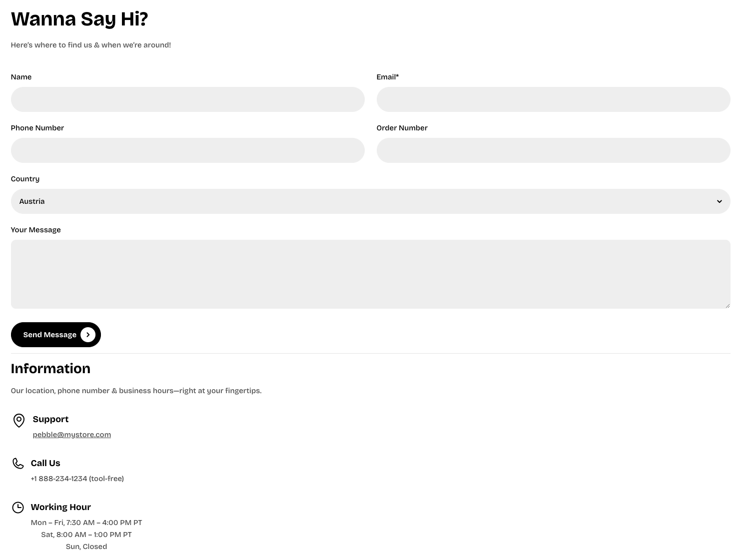Click the Country field label

(x=25, y=179)
